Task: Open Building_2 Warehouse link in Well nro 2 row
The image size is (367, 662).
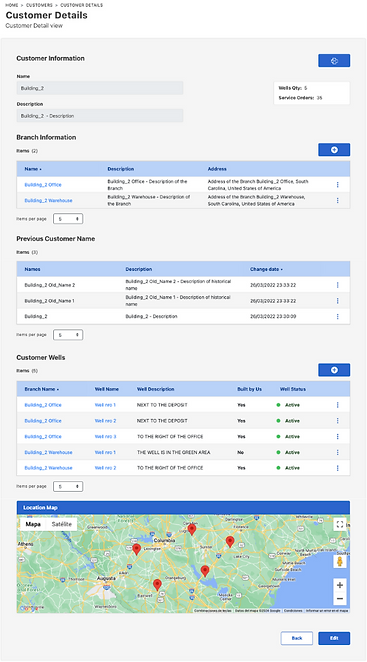Action: [48, 468]
